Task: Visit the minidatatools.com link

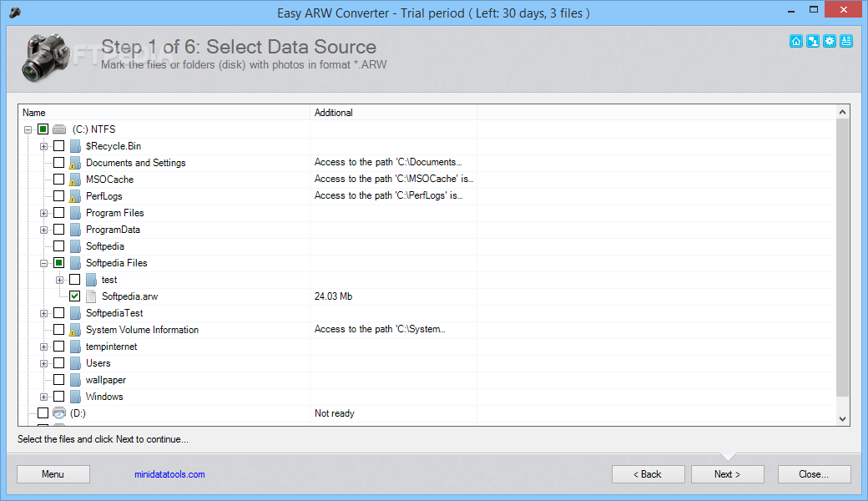Action: pos(169,474)
